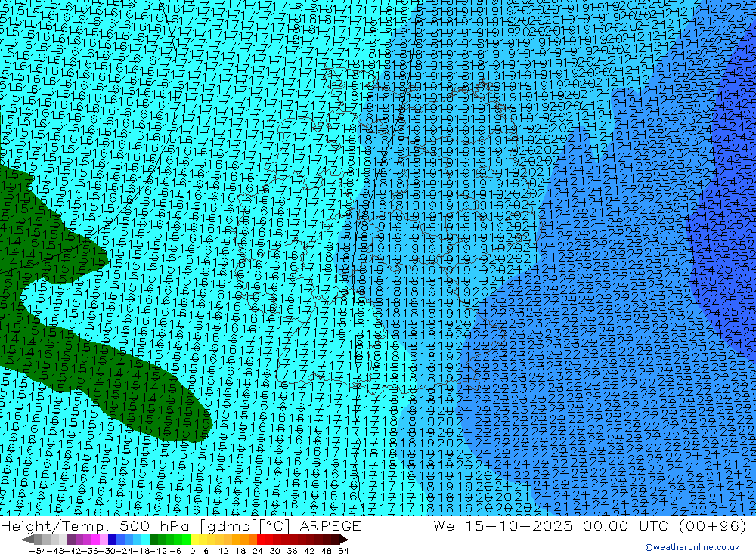Select the dark green legend swatch
This screenshot has height=554, width=756.
click(153, 539)
